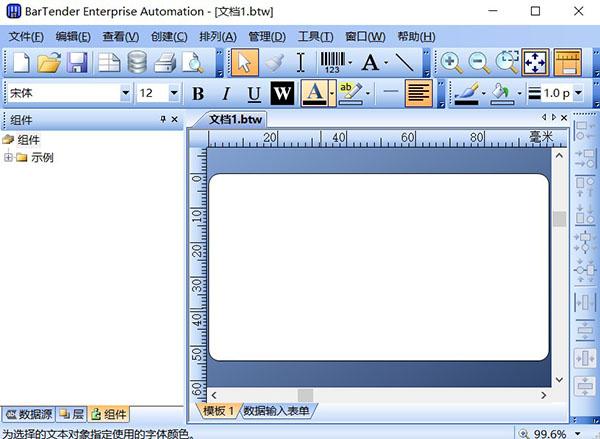Switch to the 层 panel tab
The width and height of the screenshot is (600, 439).
coord(72,414)
